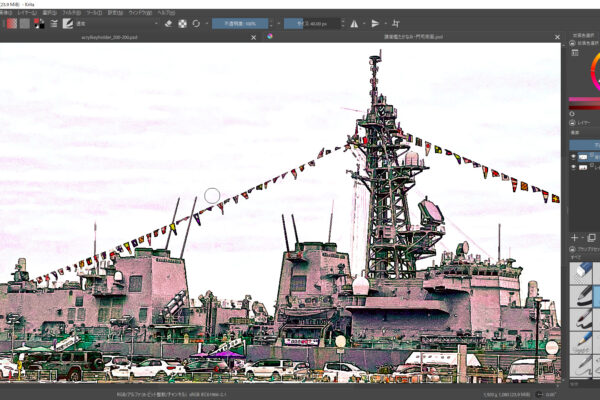Screen dimensions: 600x400
Task: Expand horizontal mirror options arrow
Action: pos(364,24)
